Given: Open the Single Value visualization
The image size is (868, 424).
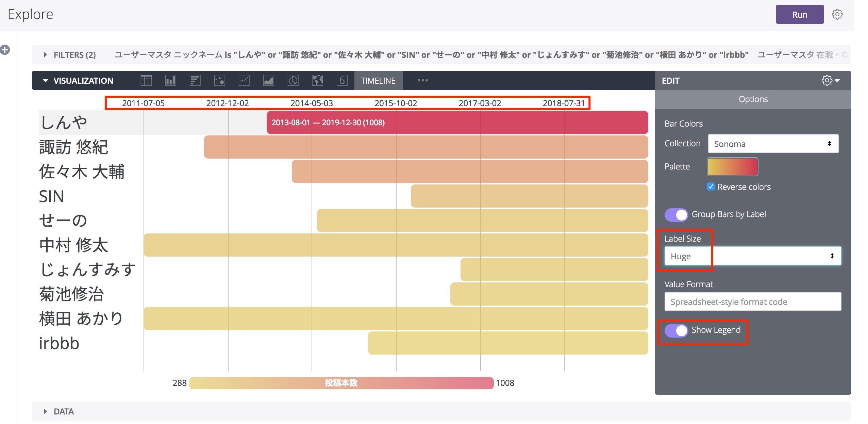Looking at the screenshot, I should (x=342, y=81).
